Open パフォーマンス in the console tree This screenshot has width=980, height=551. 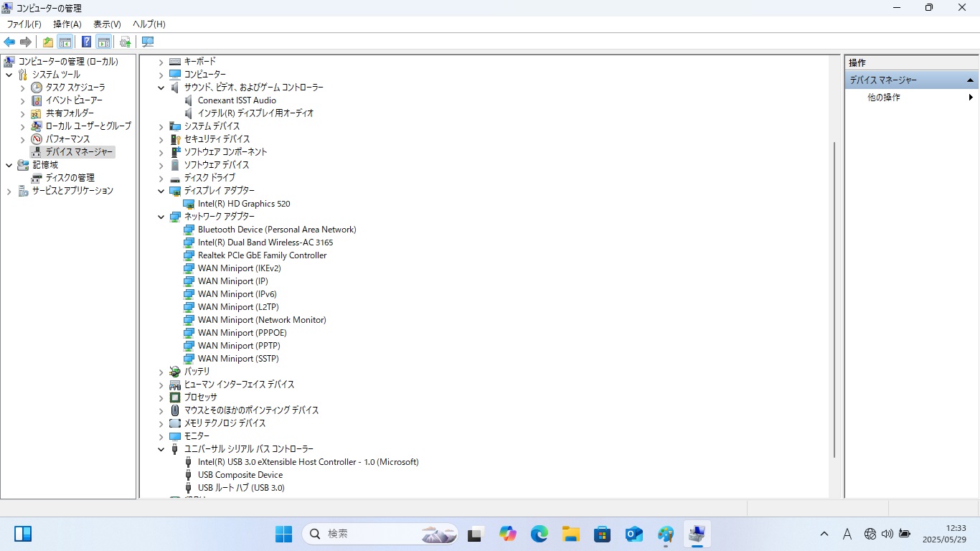(67, 139)
